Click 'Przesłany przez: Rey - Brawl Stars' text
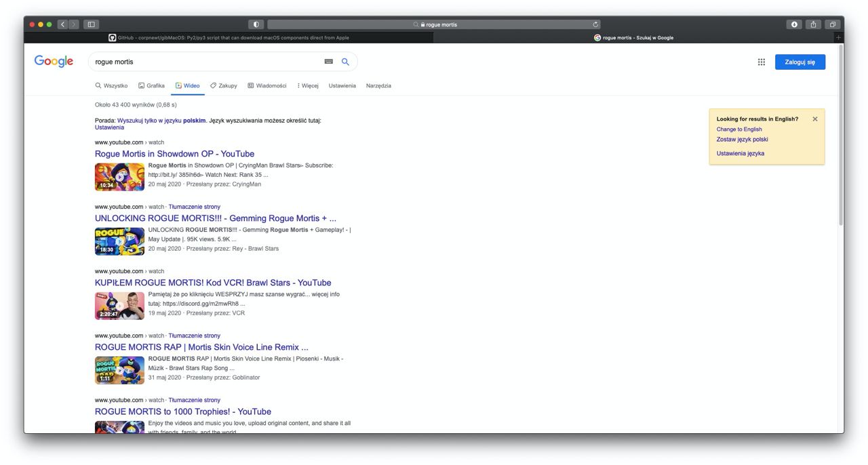Viewport: 868px width, 465px height. click(x=233, y=249)
